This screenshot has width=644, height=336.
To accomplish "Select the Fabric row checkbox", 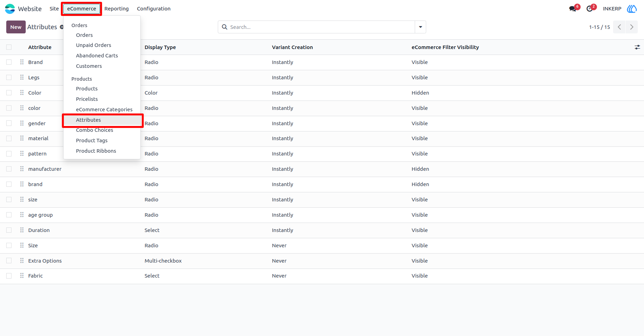I will pos(9,276).
